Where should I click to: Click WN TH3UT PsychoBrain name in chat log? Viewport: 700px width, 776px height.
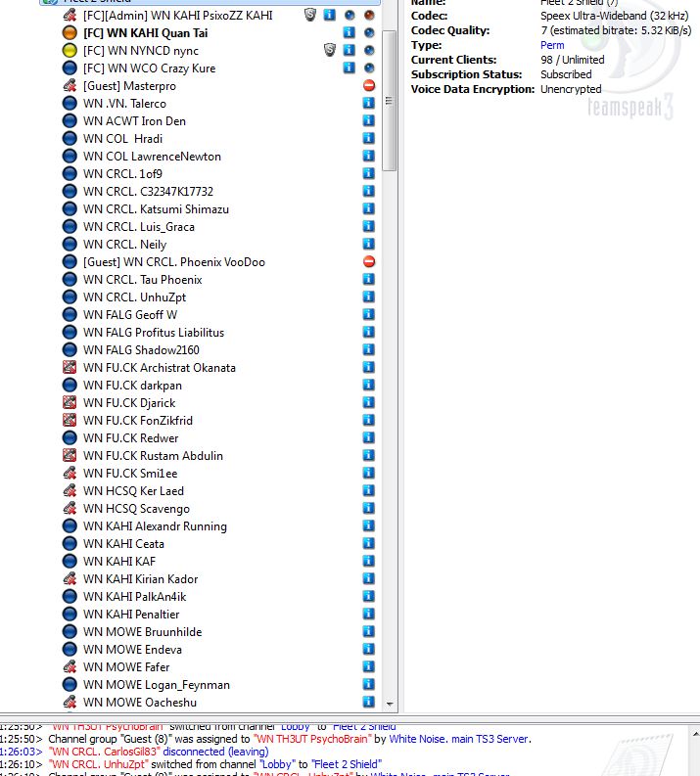point(311,739)
